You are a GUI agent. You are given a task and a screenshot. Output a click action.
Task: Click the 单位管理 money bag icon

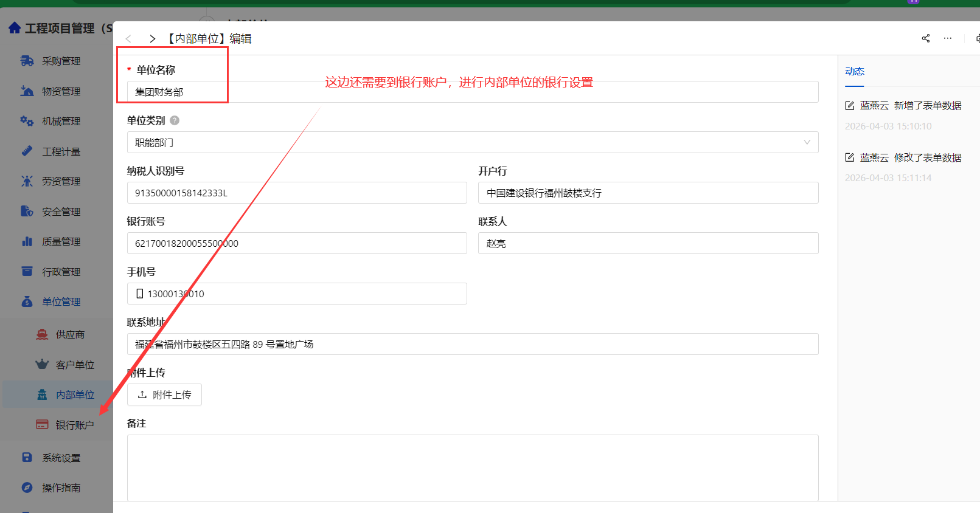click(x=27, y=301)
